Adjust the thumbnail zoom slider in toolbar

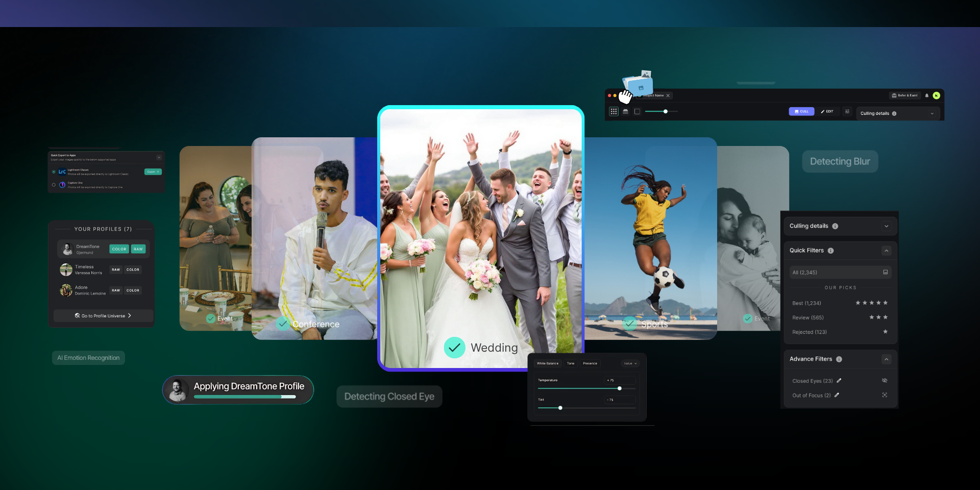666,111
